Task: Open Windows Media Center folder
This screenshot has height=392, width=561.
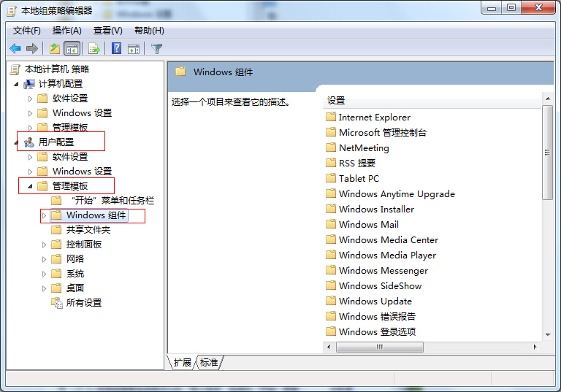Action: click(x=389, y=239)
